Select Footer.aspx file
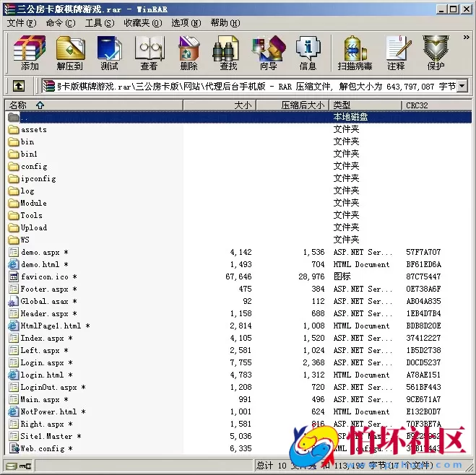Screen dimensions: 476x475 (43, 289)
